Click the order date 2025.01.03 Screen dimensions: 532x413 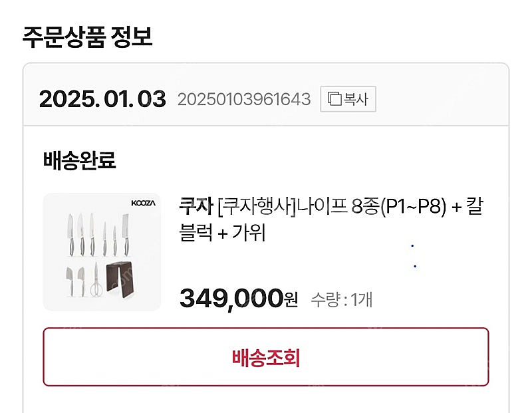tap(102, 99)
